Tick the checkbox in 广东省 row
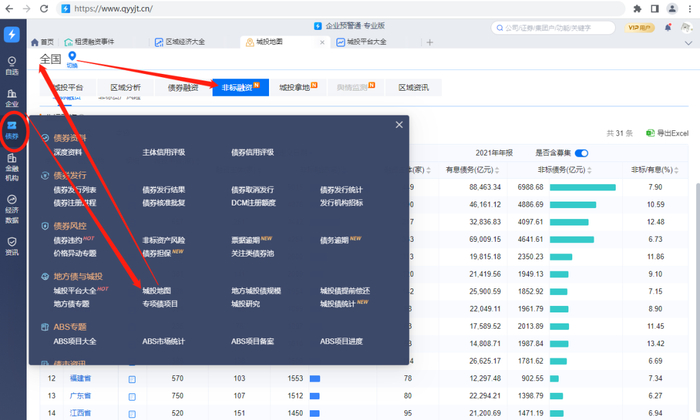 132,396
